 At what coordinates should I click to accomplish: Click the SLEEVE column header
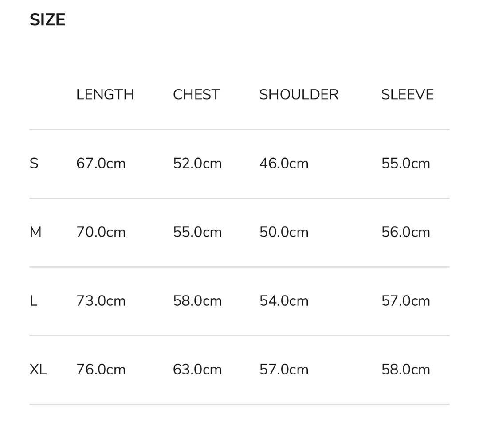pos(407,94)
